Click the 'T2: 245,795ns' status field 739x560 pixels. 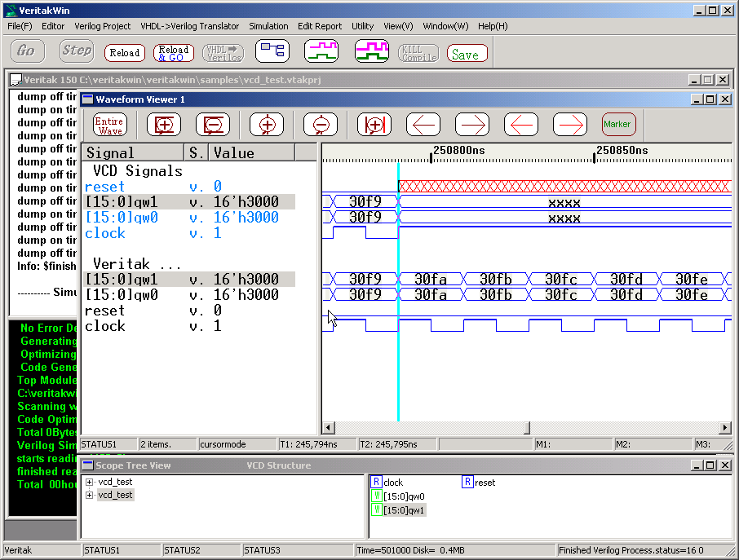pyautogui.click(x=397, y=444)
